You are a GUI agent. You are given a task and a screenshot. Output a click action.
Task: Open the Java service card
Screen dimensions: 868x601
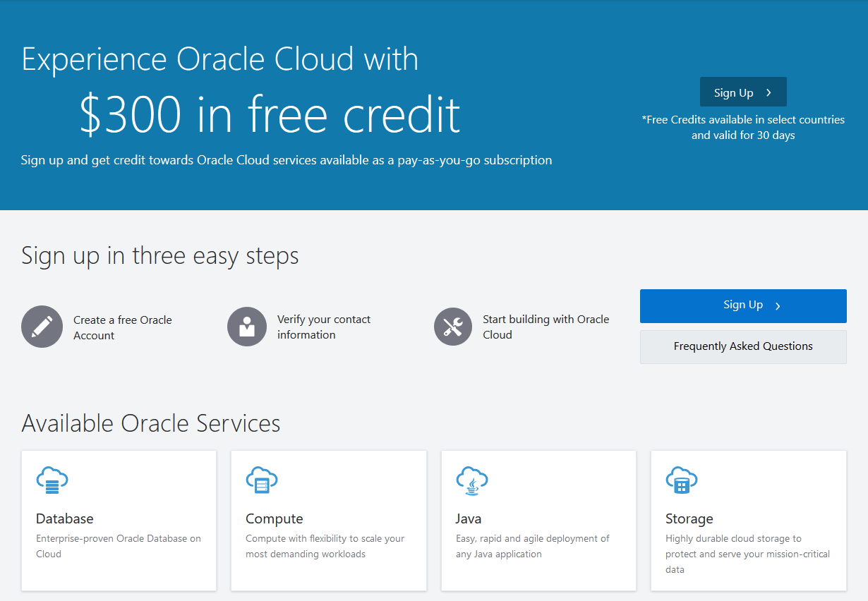(538, 520)
